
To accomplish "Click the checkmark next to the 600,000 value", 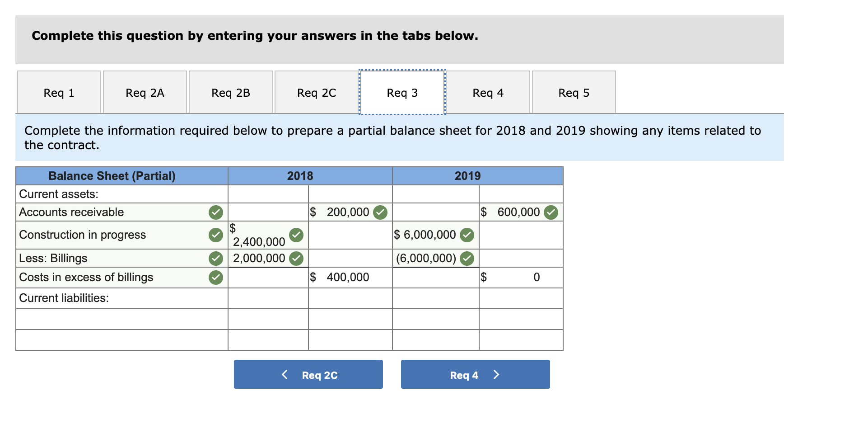I will [551, 212].
